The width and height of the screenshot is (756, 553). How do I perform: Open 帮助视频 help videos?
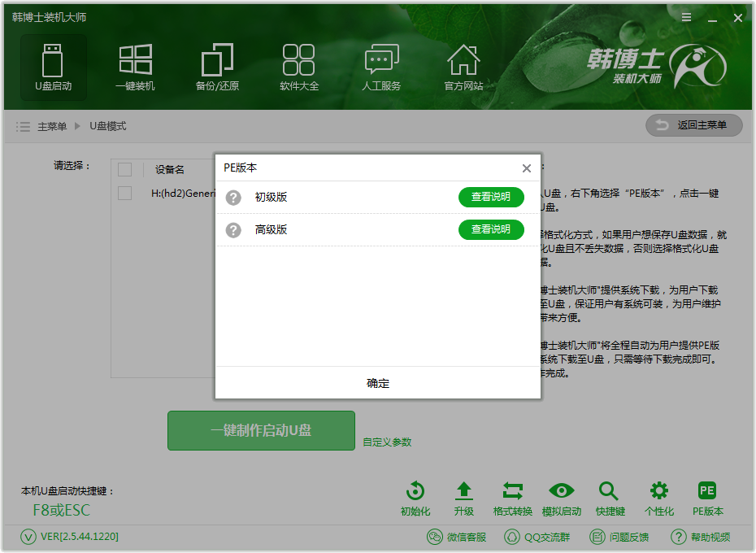pos(701,537)
